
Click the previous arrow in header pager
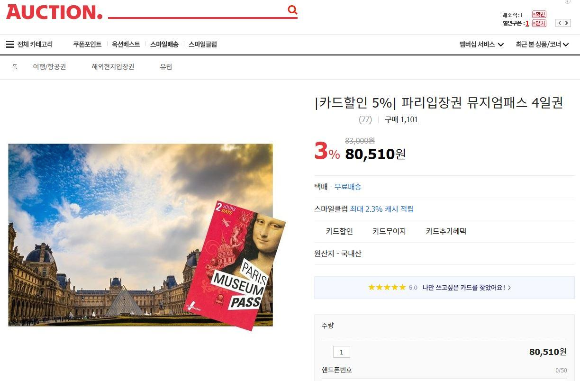(x=560, y=23)
